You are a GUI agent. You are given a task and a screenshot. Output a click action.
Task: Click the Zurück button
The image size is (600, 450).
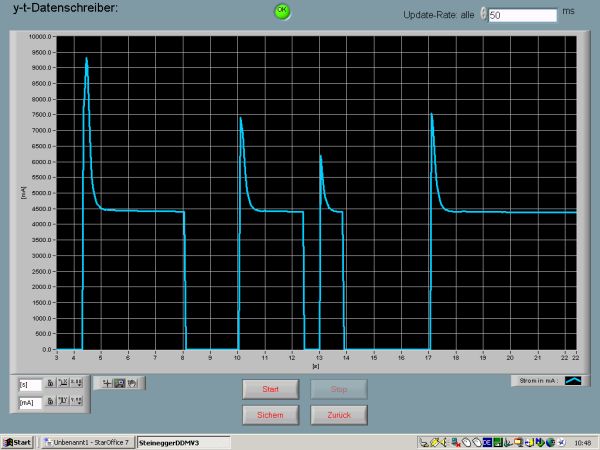[x=339, y=415]
